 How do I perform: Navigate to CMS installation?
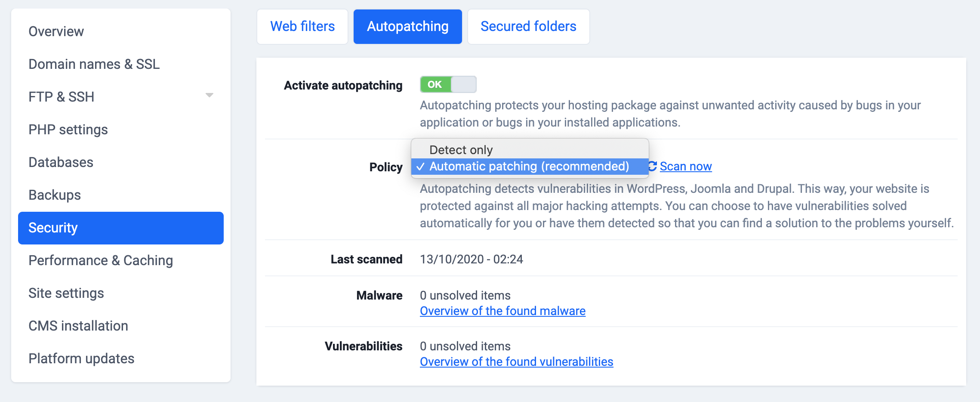(x=78, y=326)
